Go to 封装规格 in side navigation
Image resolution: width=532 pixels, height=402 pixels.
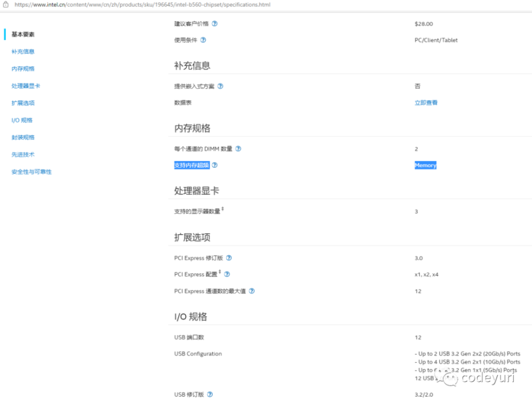[23, 137]
